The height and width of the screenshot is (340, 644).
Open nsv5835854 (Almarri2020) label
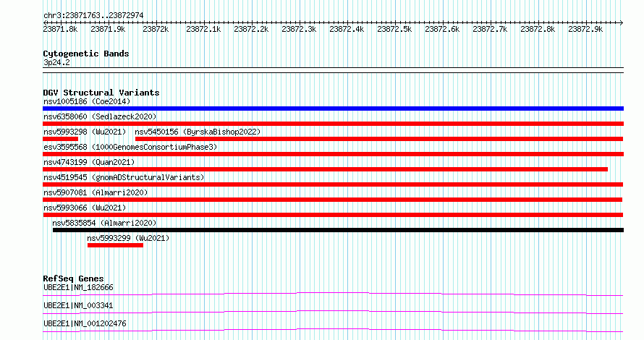tap(104, 223)
